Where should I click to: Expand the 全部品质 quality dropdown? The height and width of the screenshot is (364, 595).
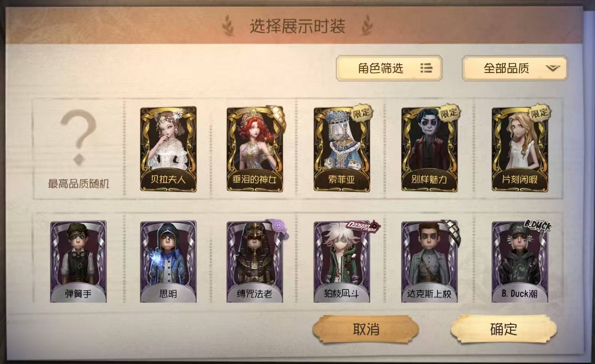(515, 68)
